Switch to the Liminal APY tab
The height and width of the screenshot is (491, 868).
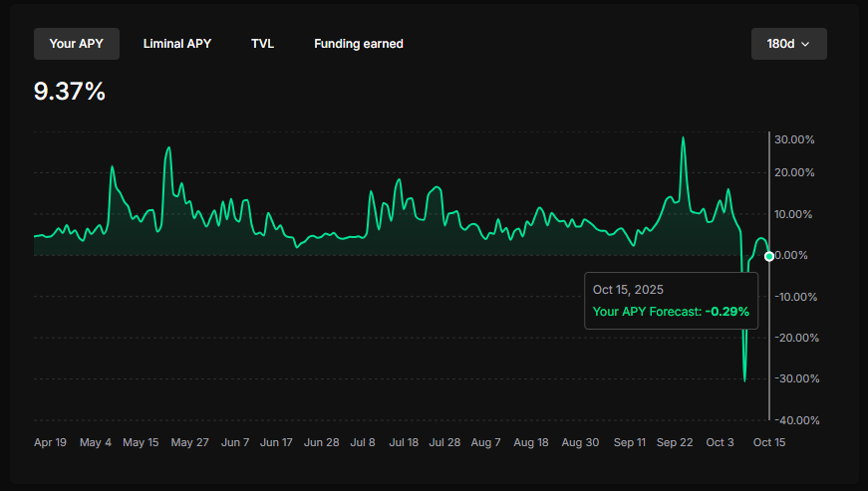[177, 44]
